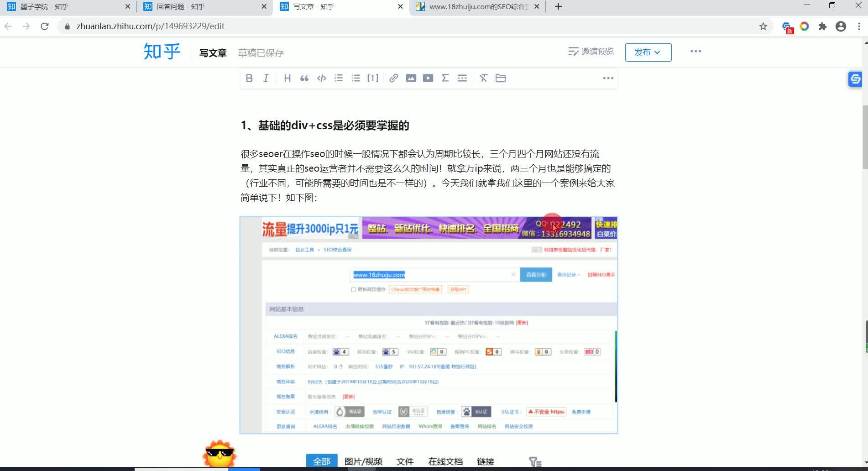This screenshot has width=868, height=471.
Task: Bookmark this page with the star
Action: click(x=763, y=26)
